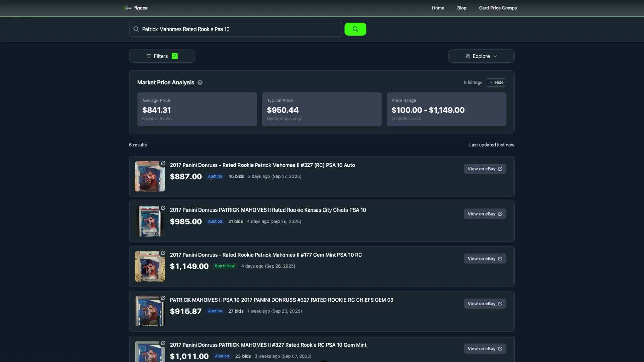Click View on eBay for the $1,011.00 listing

point(485,348)
